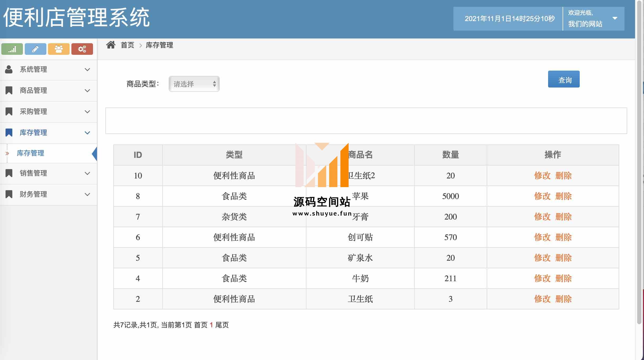Click the quantity 570 cell
This screenshot has width=644, height=360.
point(451,237)
